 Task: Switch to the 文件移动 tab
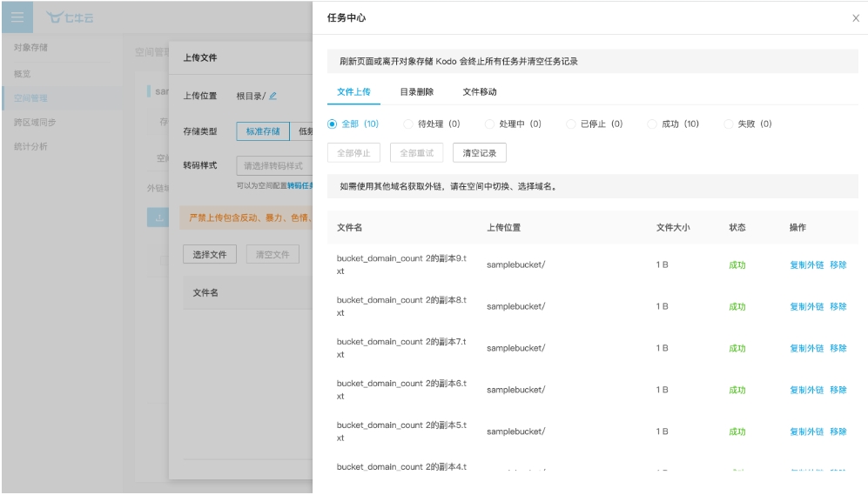[x=480, y=92]
